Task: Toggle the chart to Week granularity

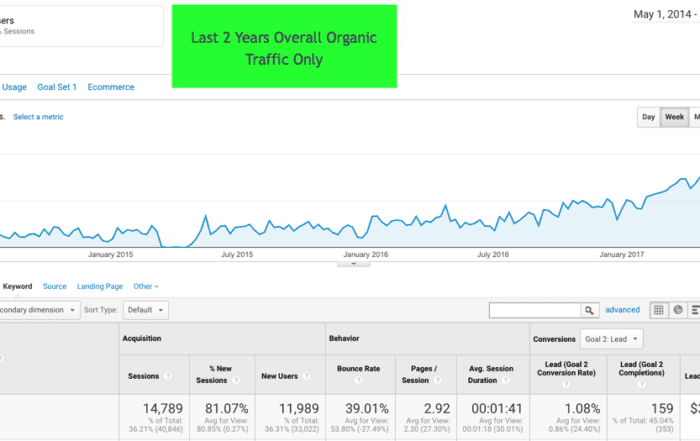Action: 675,117
